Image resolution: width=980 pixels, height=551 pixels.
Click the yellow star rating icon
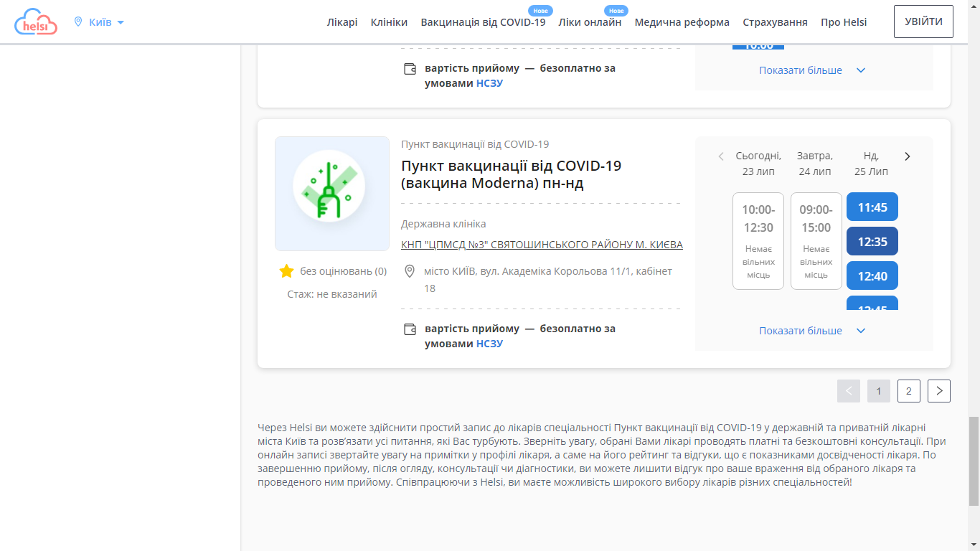point(286,271)
